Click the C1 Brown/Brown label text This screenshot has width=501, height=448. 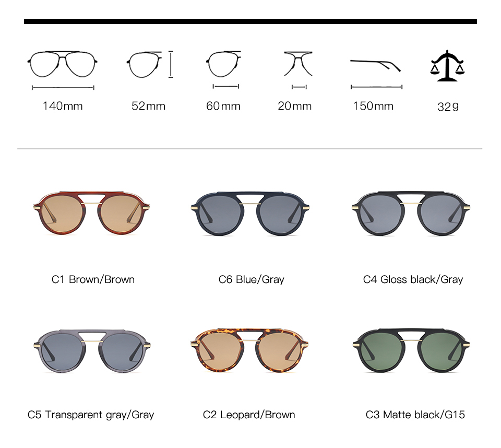click(x=93, y=279)
